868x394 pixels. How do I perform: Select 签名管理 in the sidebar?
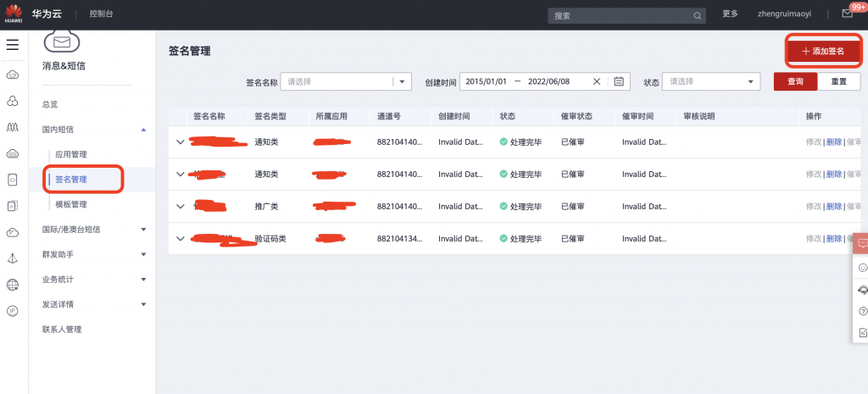[71, 180]
